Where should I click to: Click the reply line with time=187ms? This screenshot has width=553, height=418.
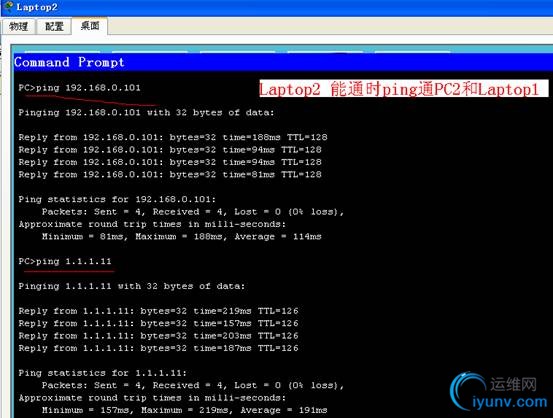click(x=158, y=348)
